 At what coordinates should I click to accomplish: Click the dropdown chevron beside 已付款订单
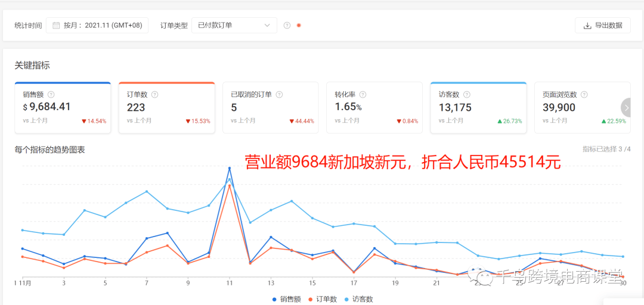point(267,26)
